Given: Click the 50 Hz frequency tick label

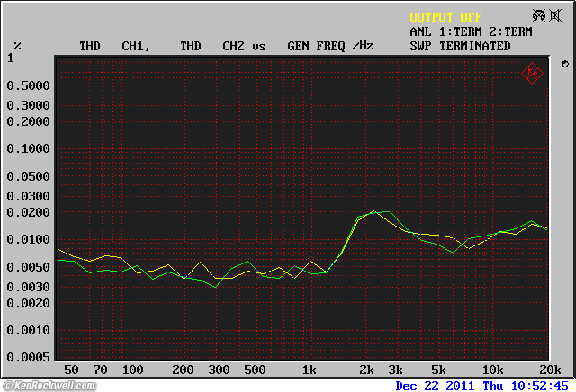Looking at the screenshot, I should point(71,370).
